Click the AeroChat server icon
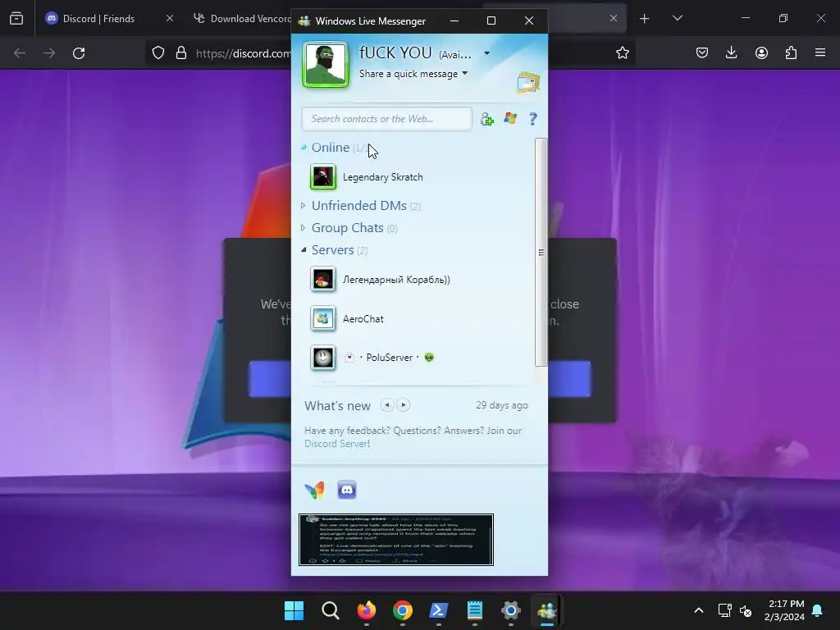840x630 pixels. click(x=323, y=319)
